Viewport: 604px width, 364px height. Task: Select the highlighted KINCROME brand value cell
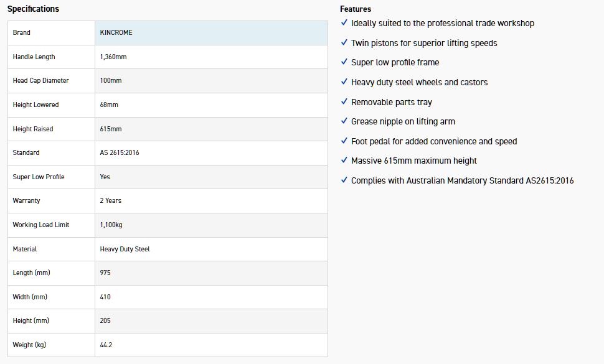[210, 33]
